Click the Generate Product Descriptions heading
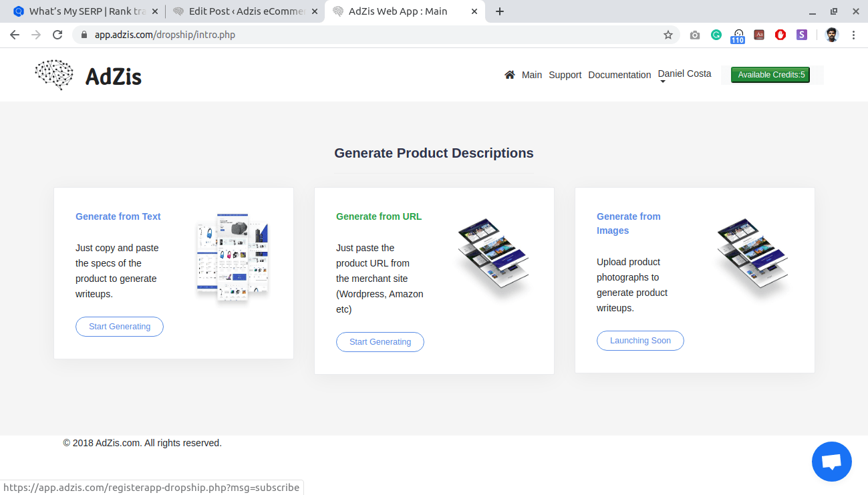Viewport: 868px width, 495px height. tap(434, 153)
